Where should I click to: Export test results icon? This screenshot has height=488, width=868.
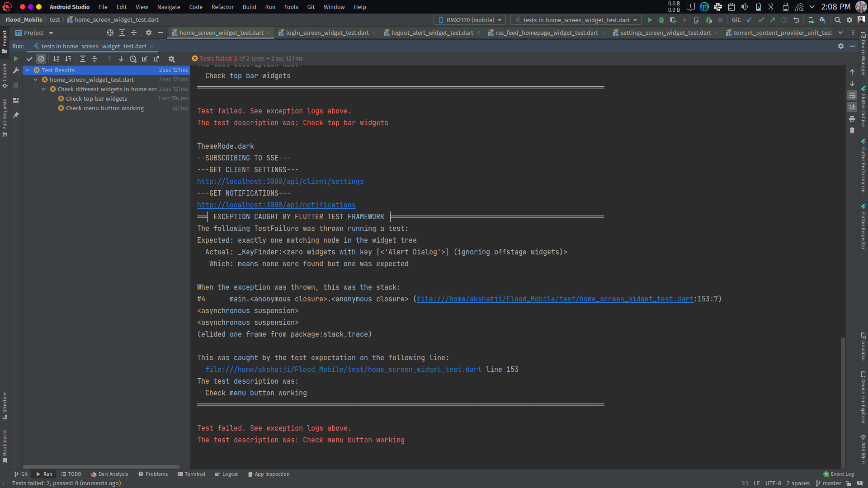tap(156, 59)
